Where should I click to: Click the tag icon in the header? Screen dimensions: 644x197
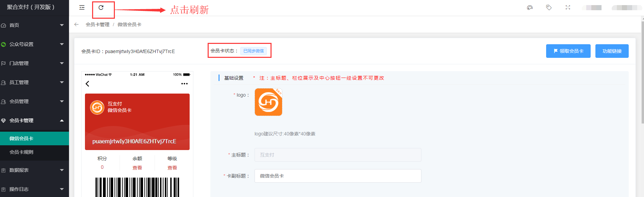(549, 7)
